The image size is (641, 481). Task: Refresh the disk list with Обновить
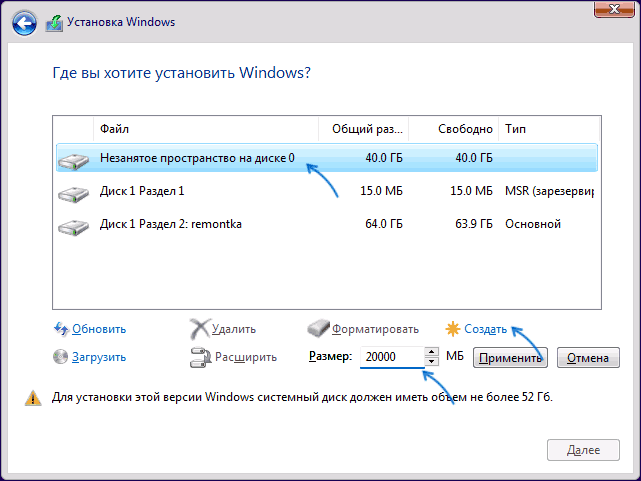point(99,329)
